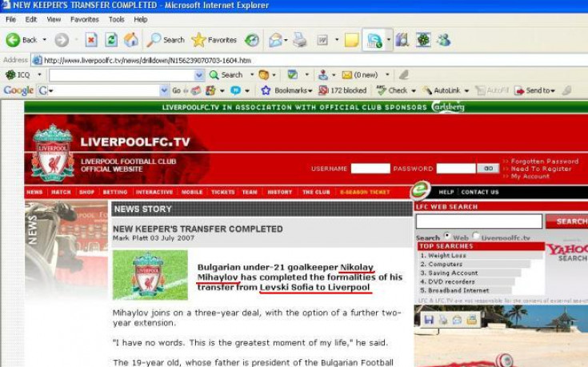Open the Forgotten Password link
Screen dimensions: 588x367
(x=545, y=162)
